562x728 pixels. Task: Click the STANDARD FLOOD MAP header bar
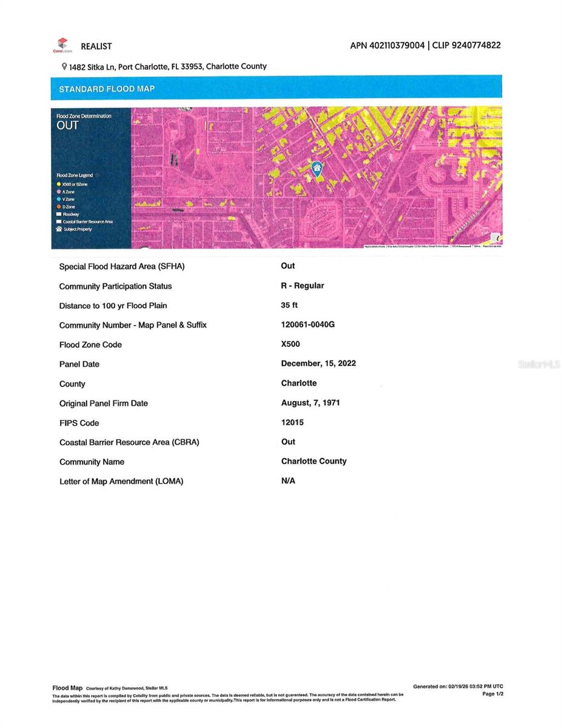coord(276,89)
